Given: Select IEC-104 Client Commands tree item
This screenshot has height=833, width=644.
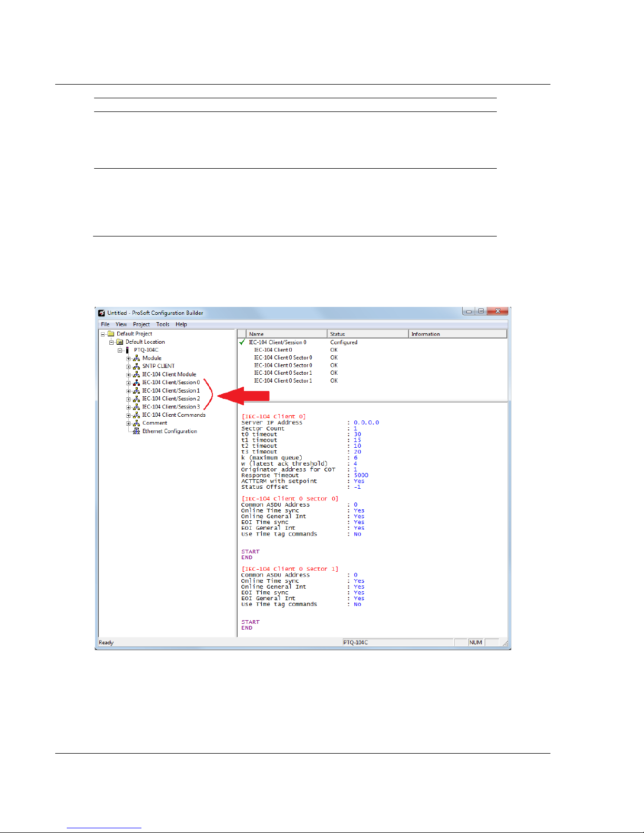Looking at the screenshot, I should coord(174,415).
